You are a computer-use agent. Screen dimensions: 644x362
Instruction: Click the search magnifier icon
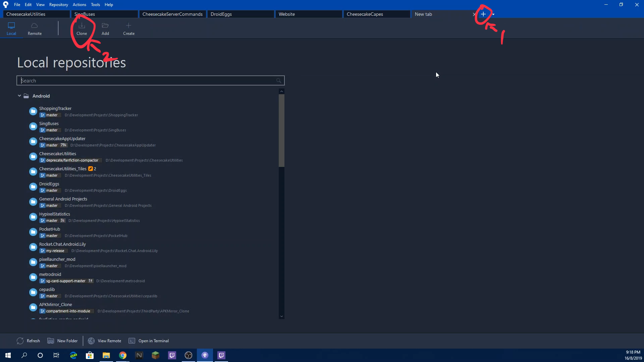click(x=278, y=80)
